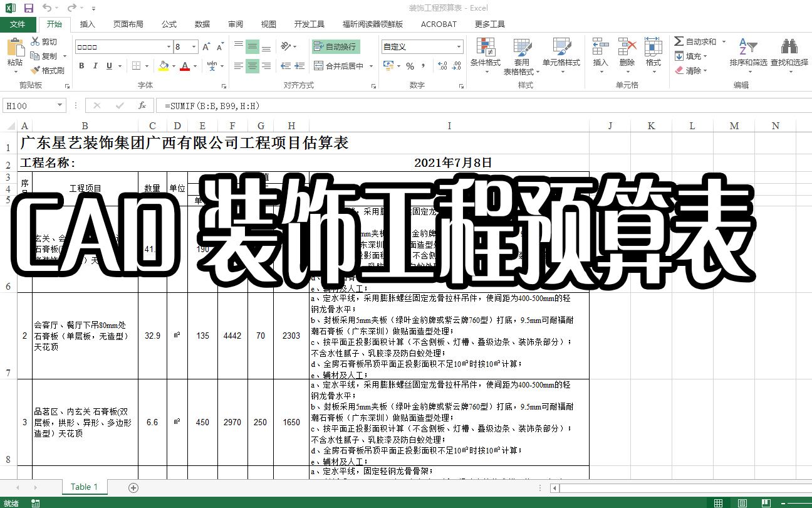The height and width of the screenshot is (508, 812).
Task: Expand the Merge & Center (合并后居中) dropdown arrow
Action: (x=371, y=66)
